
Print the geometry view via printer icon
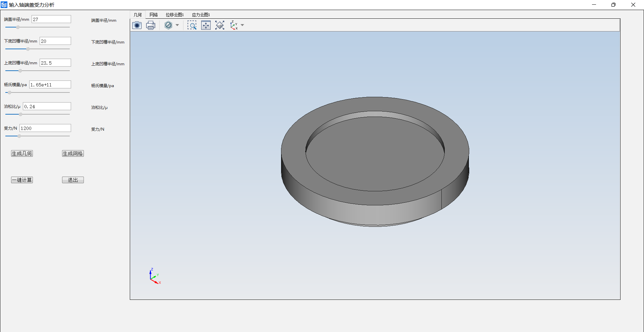(x=151, y=25)
